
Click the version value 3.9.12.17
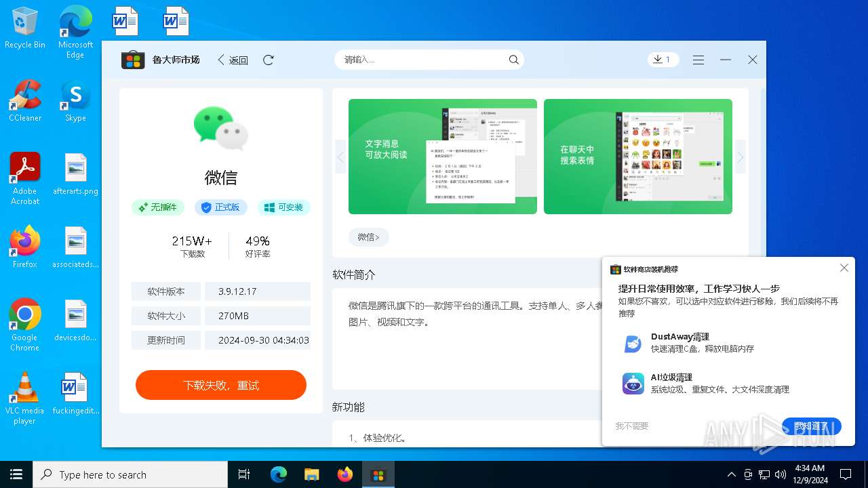click(x=237, y=291)
